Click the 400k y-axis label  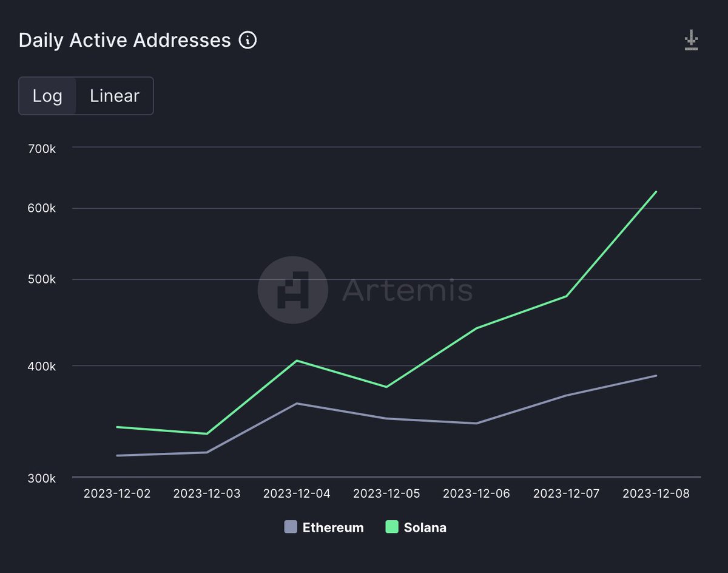click(x=43, y=367)
